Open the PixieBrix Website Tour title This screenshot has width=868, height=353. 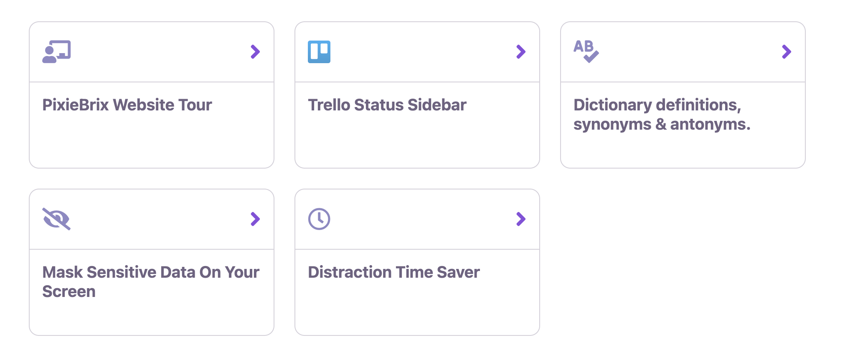click(127, 105)
